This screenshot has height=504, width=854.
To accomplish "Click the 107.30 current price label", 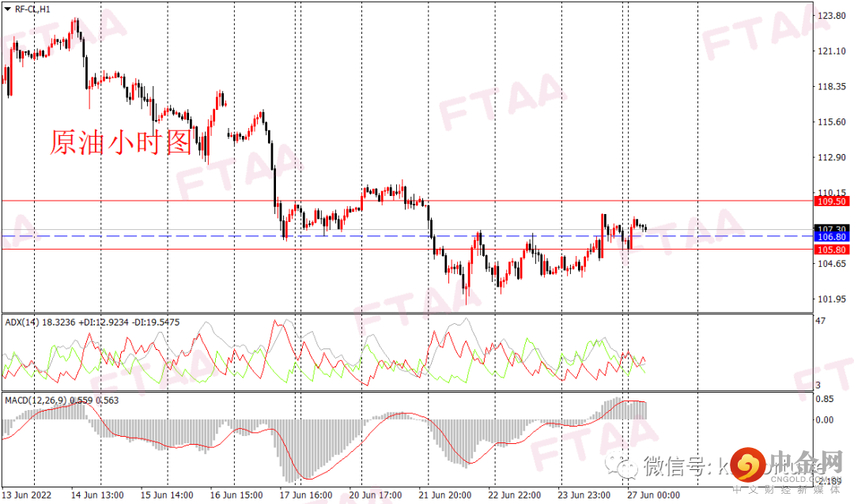I will [832, 228].
